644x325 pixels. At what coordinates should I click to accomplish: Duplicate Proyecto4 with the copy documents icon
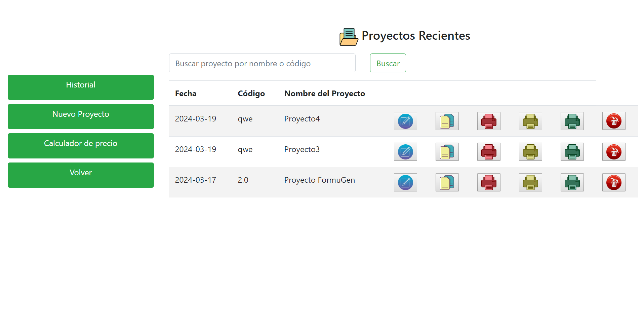pos(447,121)
